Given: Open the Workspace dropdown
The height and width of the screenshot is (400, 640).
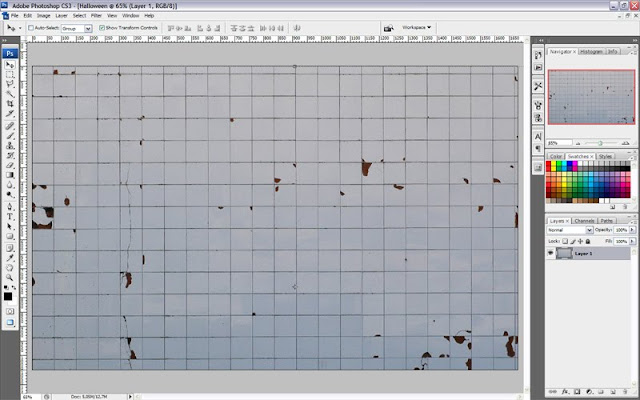Looking at the screenshot, I should 416,27.
